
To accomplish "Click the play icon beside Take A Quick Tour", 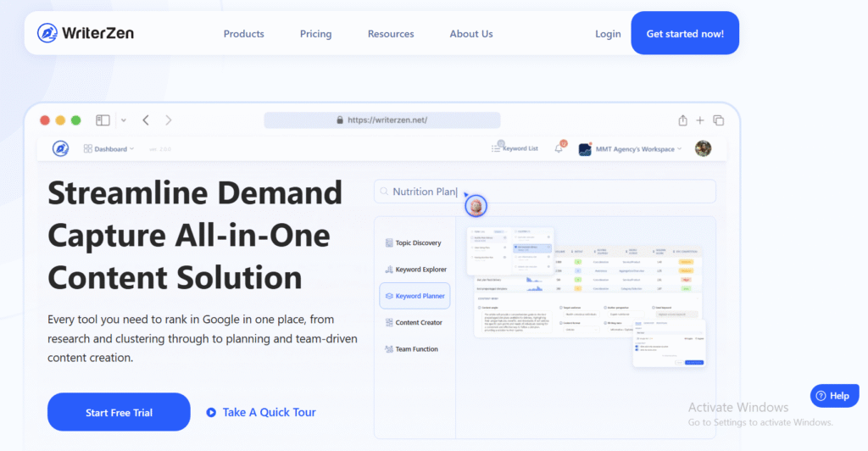I will click(211, 413).
